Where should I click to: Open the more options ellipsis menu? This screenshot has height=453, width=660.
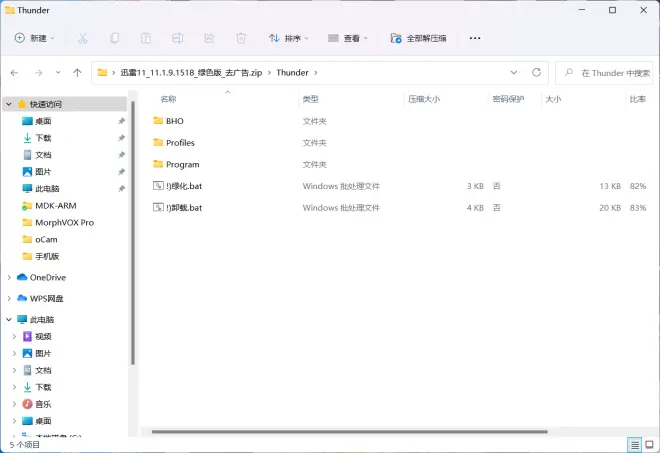click(475, 38)
